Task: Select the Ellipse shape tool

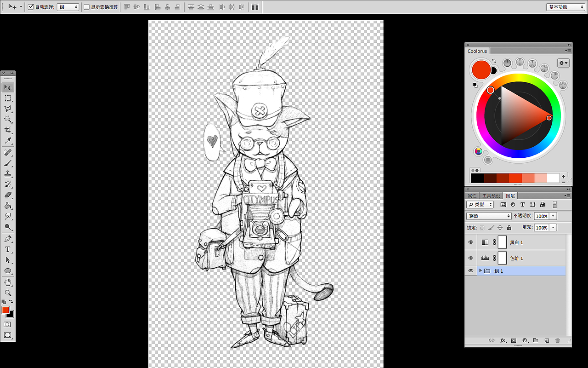Action: click(8, 270)
